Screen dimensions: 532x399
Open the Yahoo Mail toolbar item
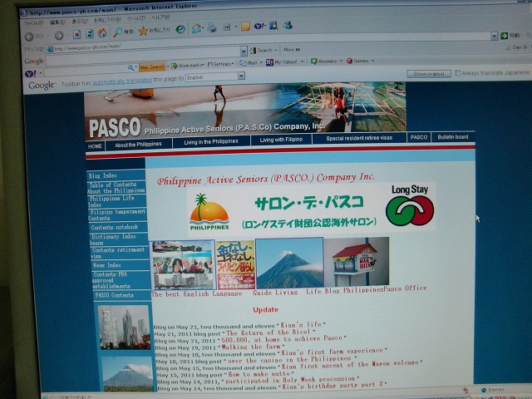point(249,63)
